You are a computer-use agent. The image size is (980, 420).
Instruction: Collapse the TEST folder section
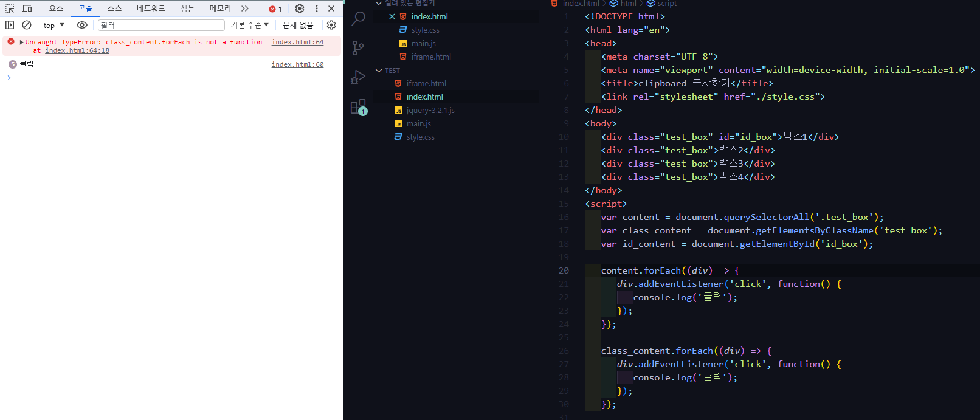(379, 71)
